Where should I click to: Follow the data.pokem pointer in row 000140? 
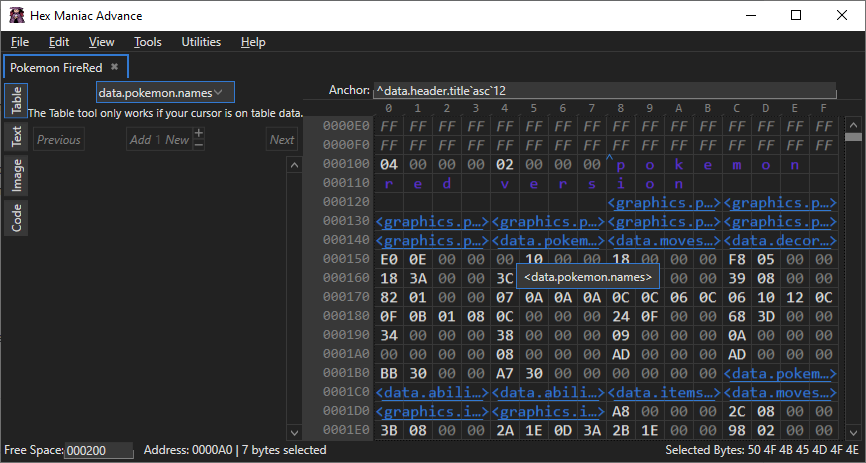pyautogui.click(x=548, y=240)
